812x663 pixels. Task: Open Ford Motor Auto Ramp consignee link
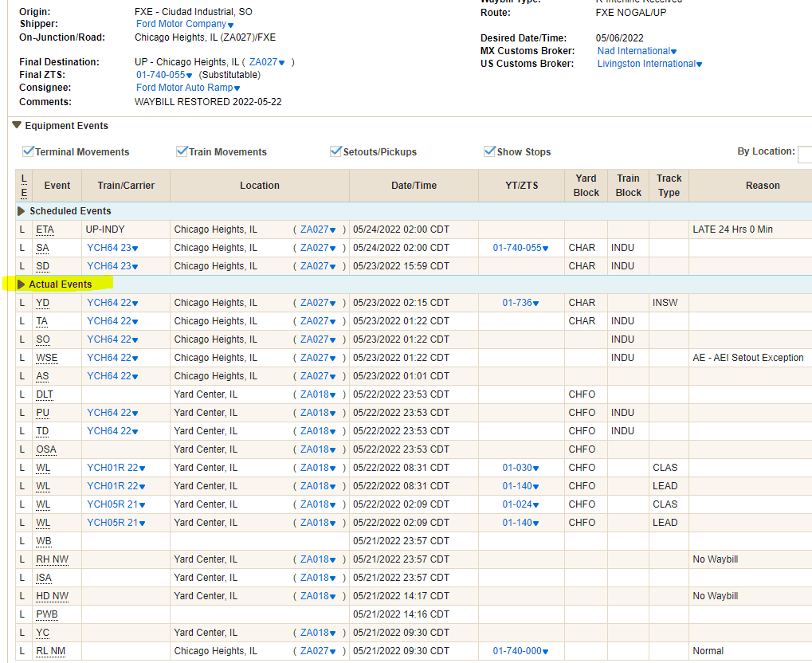[x=188, y=88]
